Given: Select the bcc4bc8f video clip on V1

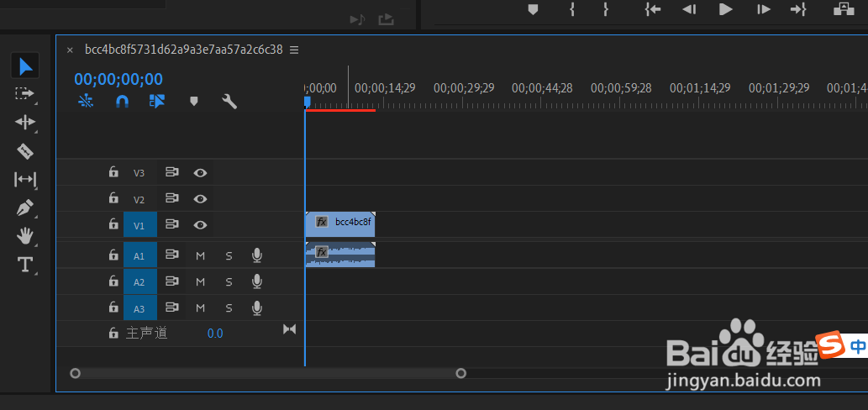Looking at the screenshot, I should coord(340,224).
